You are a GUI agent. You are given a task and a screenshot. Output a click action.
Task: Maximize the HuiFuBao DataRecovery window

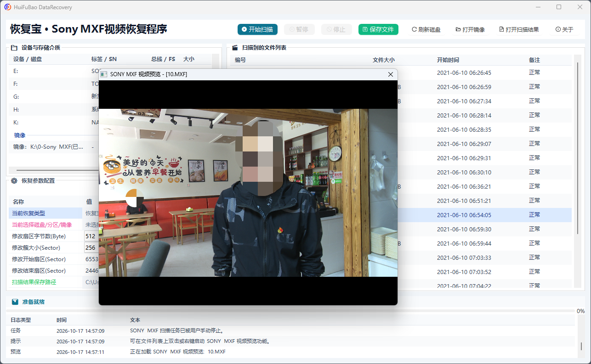tap(559, 7)
